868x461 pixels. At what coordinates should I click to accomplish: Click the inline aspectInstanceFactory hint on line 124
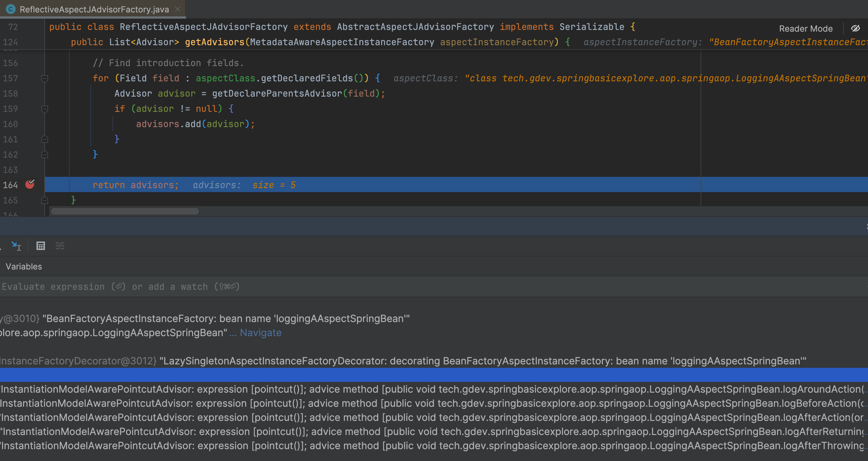pos(726,42)
